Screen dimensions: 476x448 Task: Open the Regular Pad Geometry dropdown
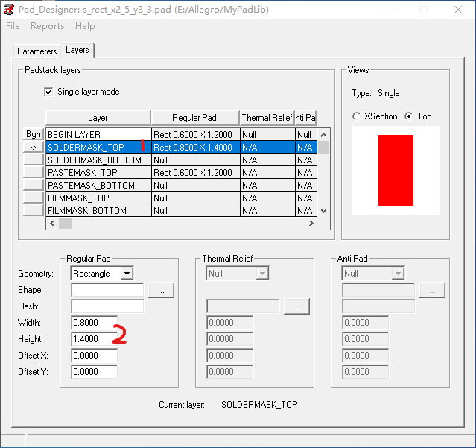point(127,274)
